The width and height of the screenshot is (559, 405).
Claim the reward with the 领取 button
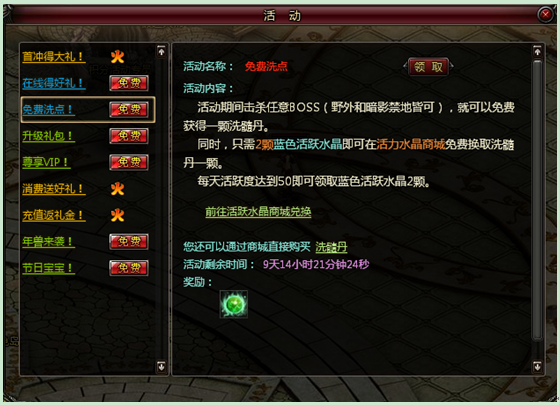point(428,66)
